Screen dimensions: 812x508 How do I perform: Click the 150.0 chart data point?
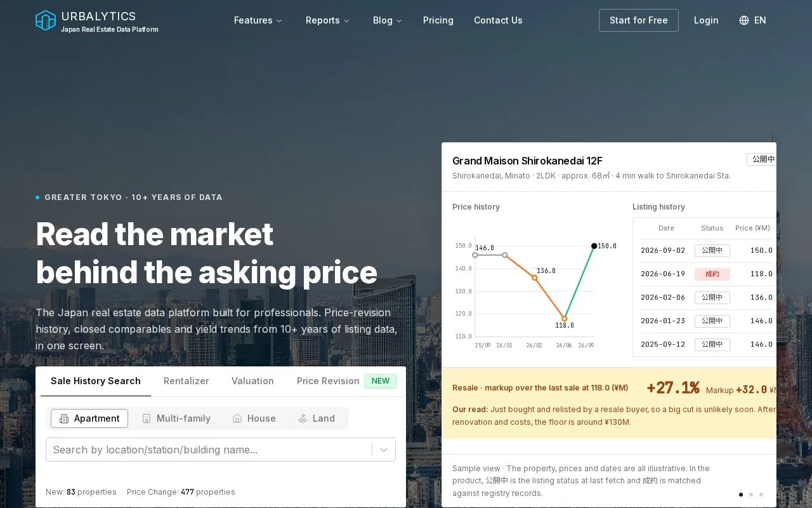click(594, 246)
